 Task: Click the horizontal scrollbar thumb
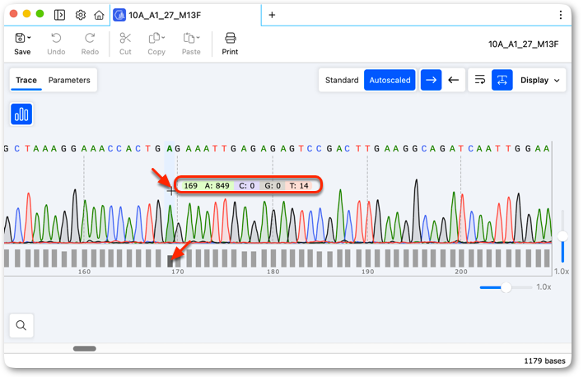85,348
